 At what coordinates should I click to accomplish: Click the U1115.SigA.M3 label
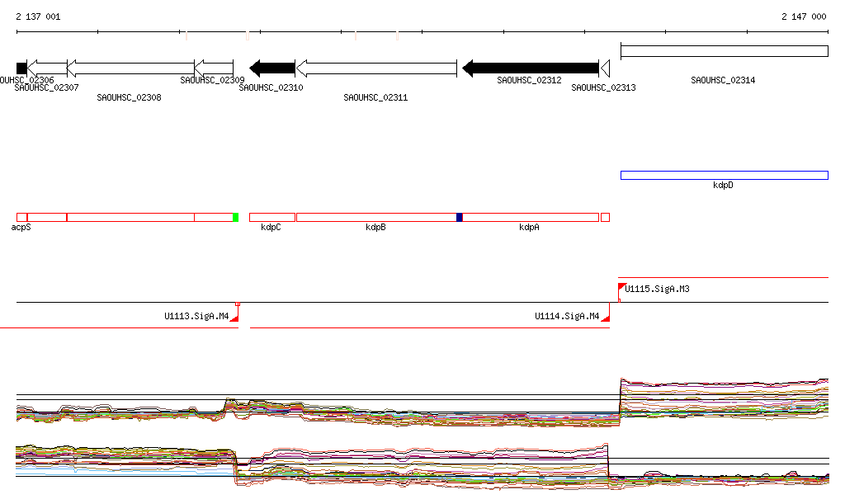[x=657, y=290]
